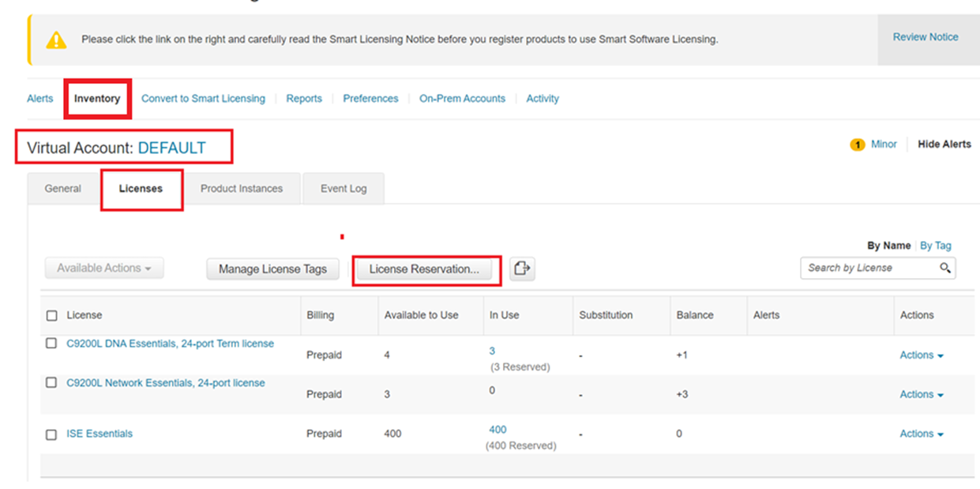
Task: Switch to the General tab
Action: pos(63,189)
